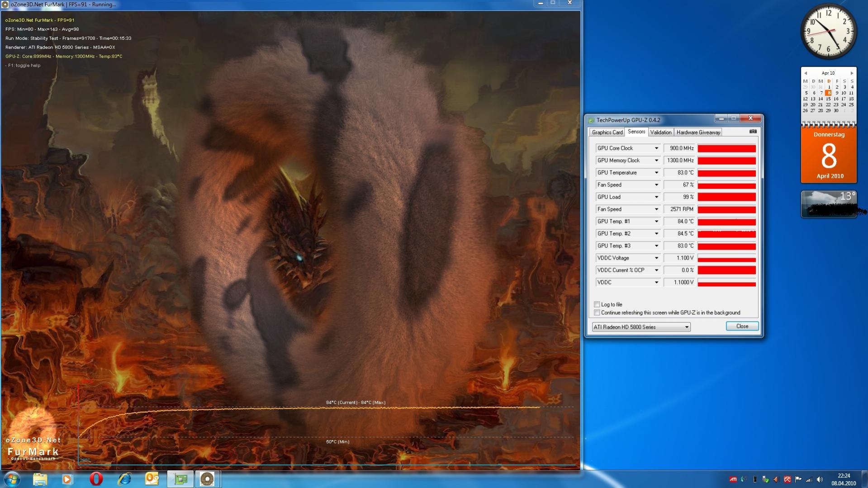This screenshot has width=868, height=488.
Task: Switch to the GPU-Z taskbar button
Action: coord(180,479)
